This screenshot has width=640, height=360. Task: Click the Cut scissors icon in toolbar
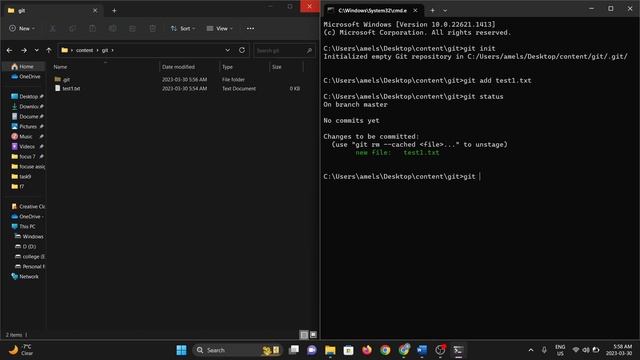[53, 29]
